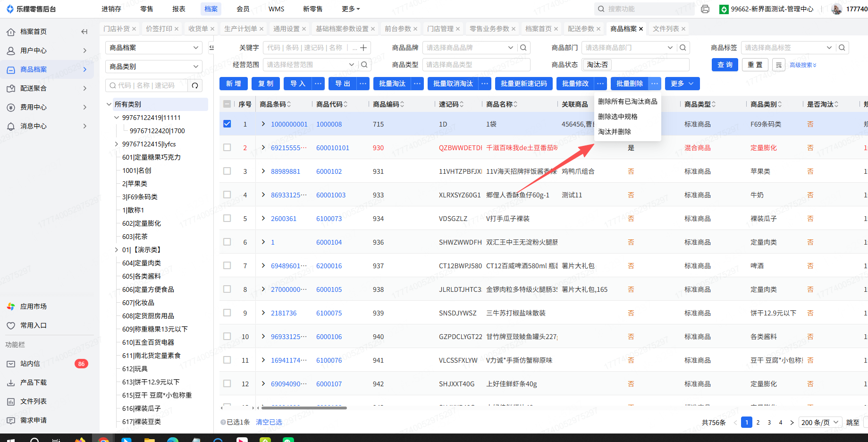Open 常用入口 from the sidebar

point(34,325)
